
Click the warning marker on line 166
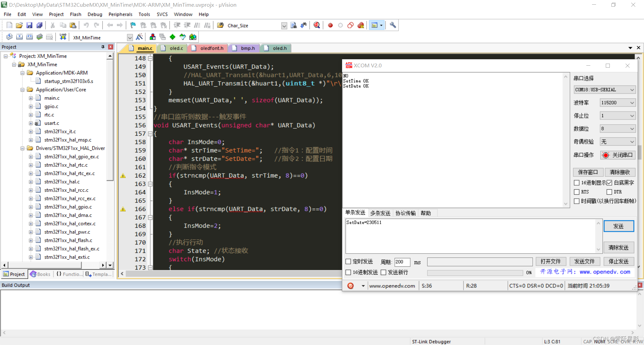123,209
